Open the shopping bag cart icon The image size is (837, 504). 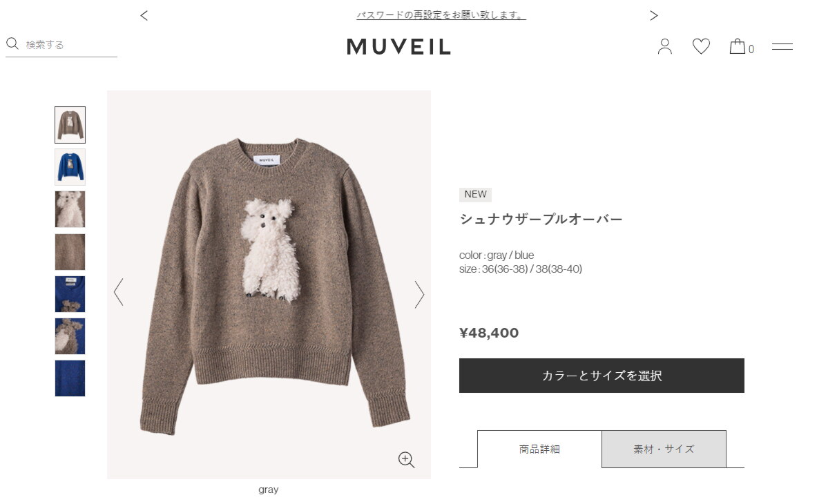[x=738, y=46]
